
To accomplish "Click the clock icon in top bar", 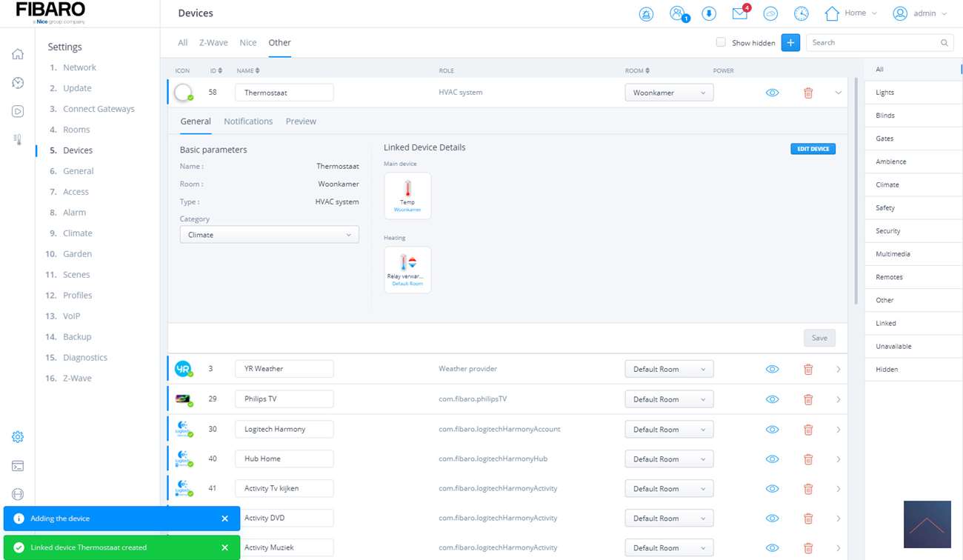I will click(801, 13).
